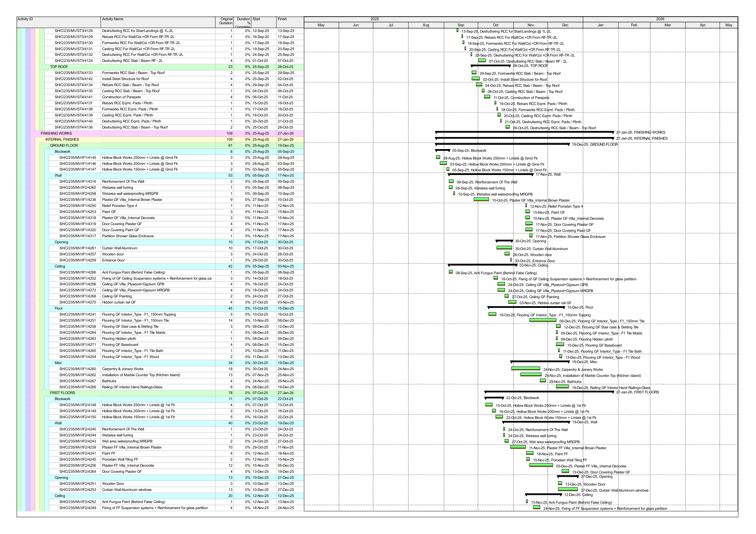Click the Curtain Wall Aluminum windows bar
The image size is (756, 534).
568,490
